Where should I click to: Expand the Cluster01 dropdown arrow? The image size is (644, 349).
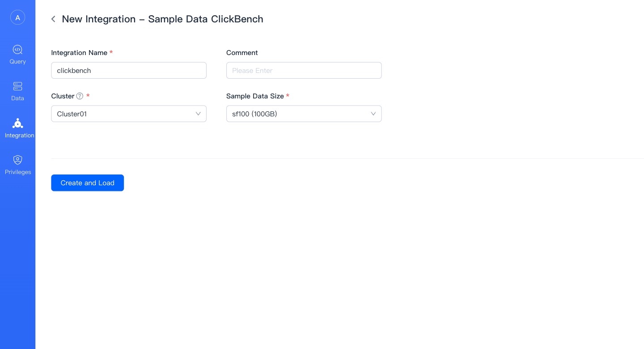point(198,114)
